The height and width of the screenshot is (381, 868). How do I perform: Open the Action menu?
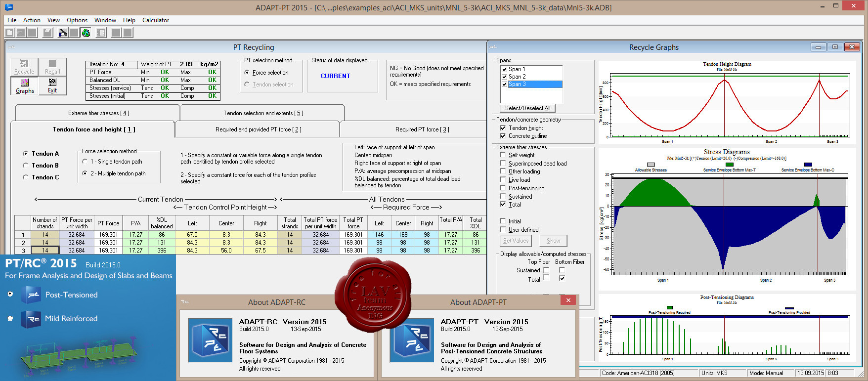32,20
